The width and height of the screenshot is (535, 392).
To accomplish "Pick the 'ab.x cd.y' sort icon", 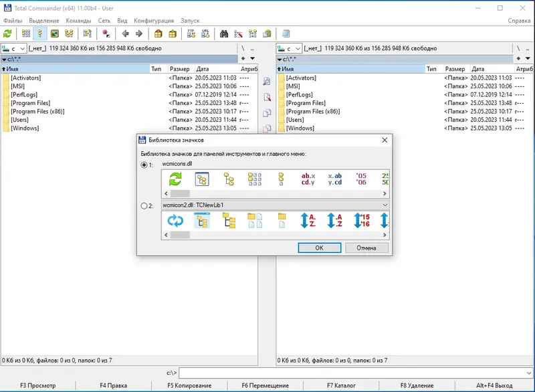I will coord(308,179).
